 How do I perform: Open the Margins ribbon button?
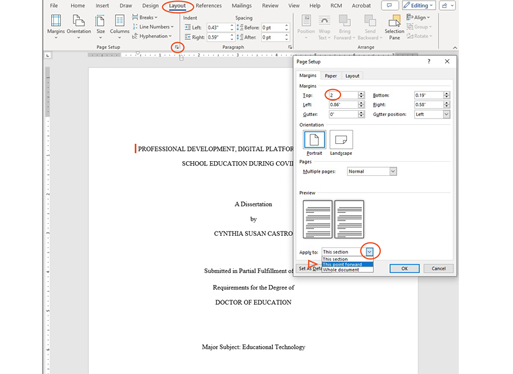pos(56,26)
